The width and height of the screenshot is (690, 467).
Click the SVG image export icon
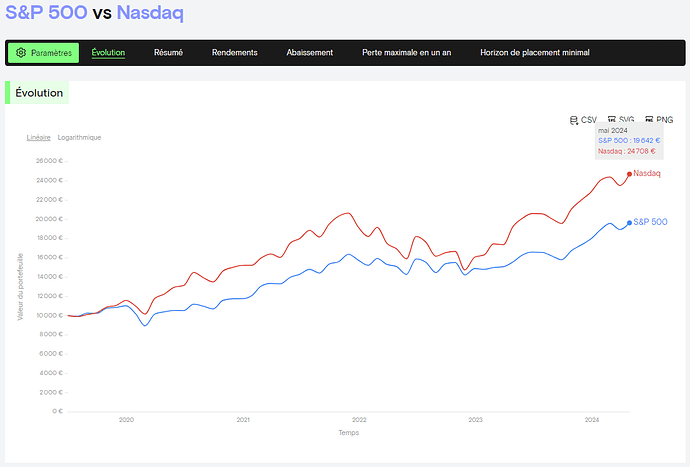coord(611,119)
